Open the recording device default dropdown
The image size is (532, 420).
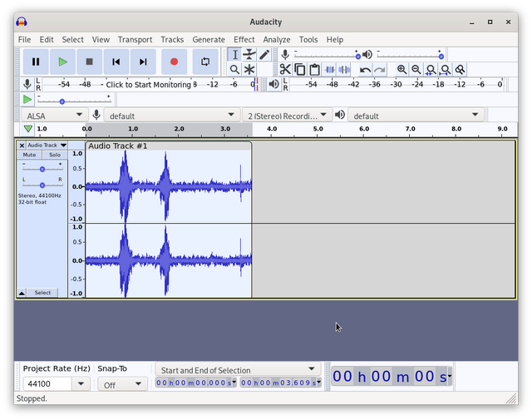click(x=172, y=116)
